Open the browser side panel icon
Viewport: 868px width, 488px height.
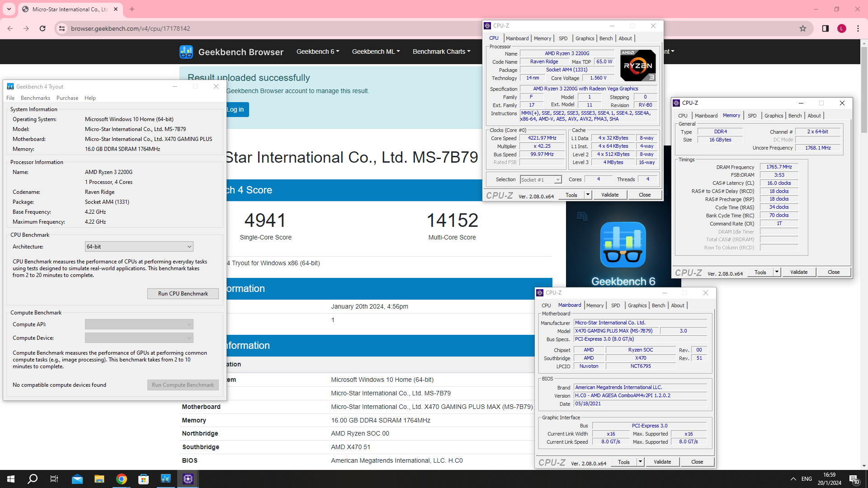(825, 28)
